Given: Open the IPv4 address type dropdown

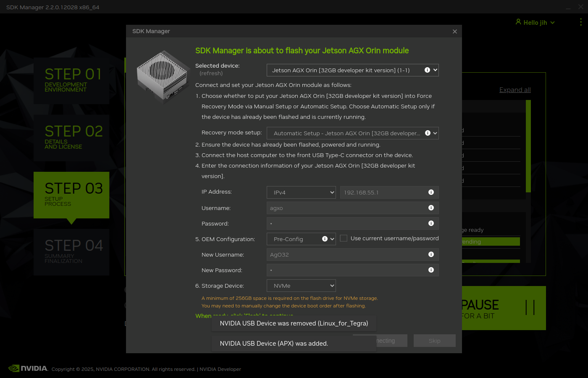Looking at the screenshot, I should pos(301,192).
